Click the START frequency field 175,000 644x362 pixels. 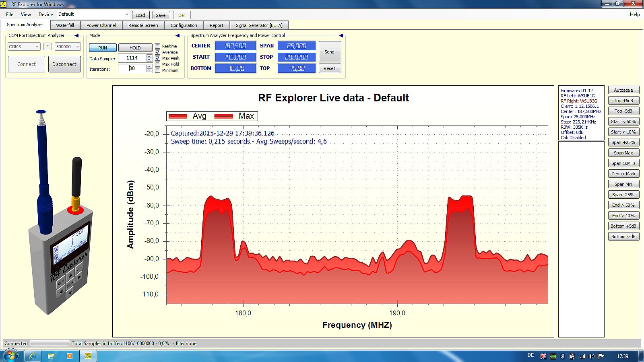(235, 57)
